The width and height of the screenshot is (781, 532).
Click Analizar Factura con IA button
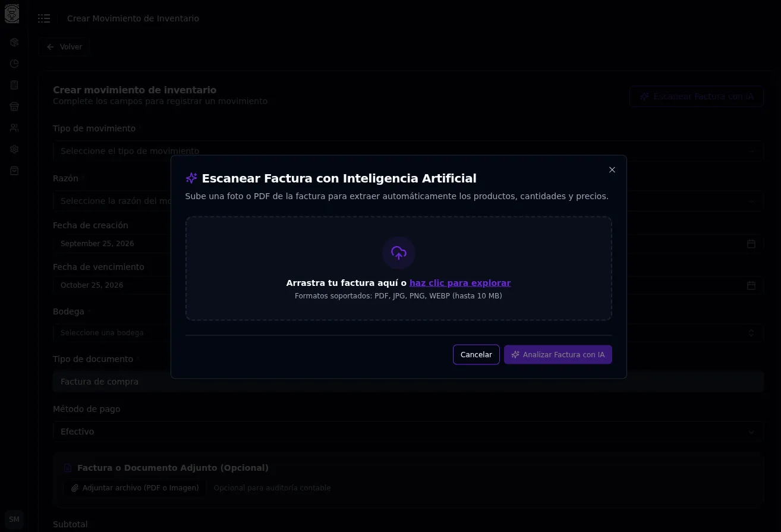pyautogui.click(x=558, y=355)
